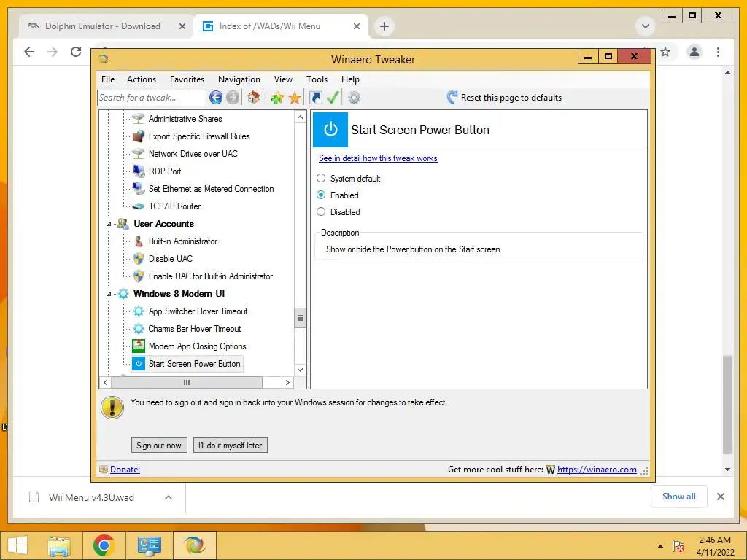
Task: Click the TCP/IP Router icon
Action: tap(138, 206)
